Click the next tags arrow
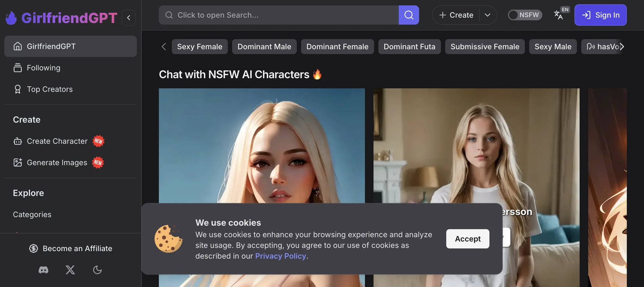This screenshot has height=287, width=644. 622,47
